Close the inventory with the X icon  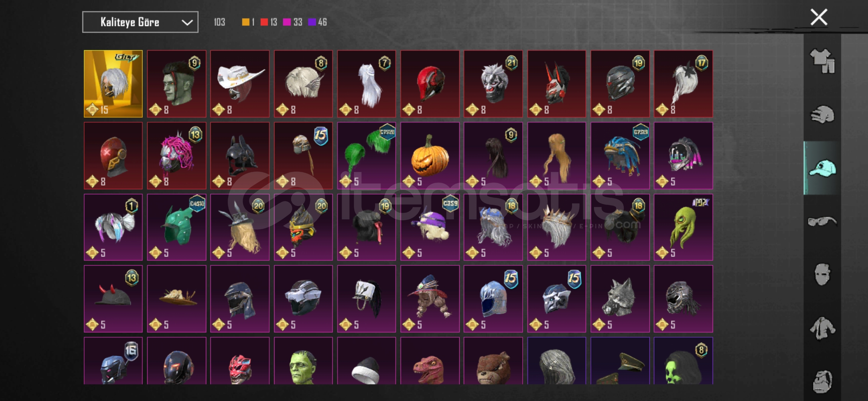(819, 17)
